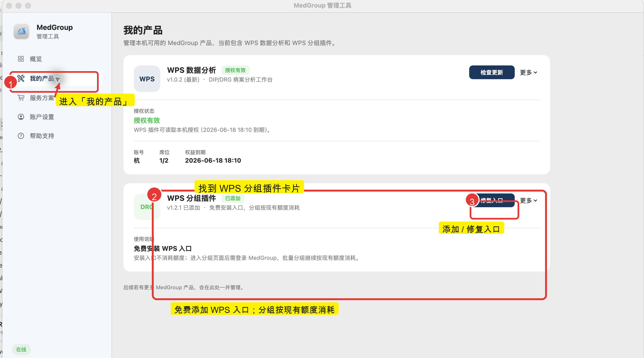Click the 2026-06-18 18:10 expiry value

213,160
